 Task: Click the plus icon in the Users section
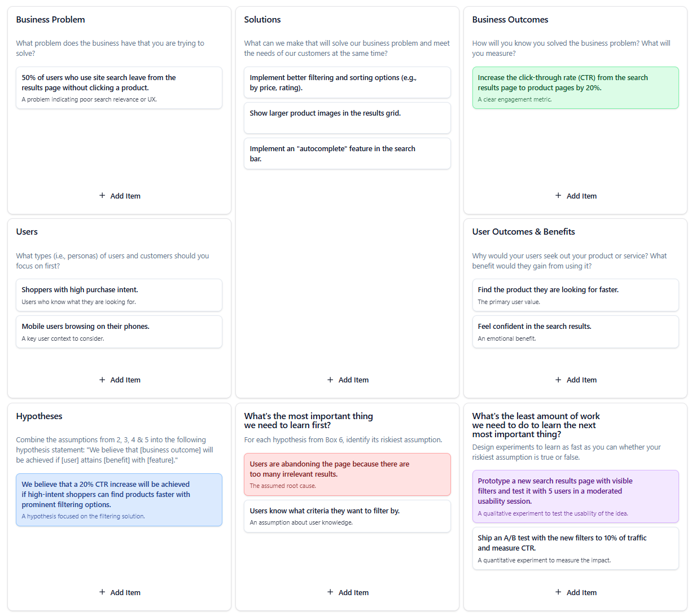click(102, 380)
